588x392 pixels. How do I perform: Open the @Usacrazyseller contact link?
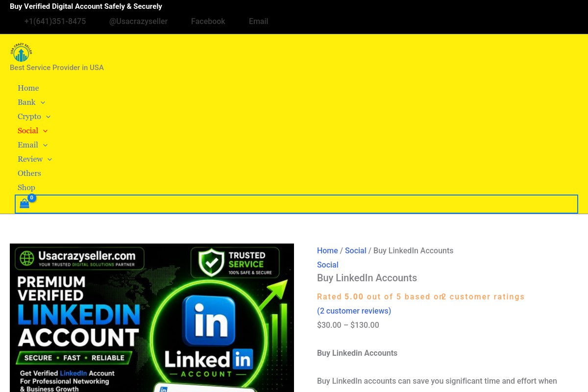coord(138,22)
